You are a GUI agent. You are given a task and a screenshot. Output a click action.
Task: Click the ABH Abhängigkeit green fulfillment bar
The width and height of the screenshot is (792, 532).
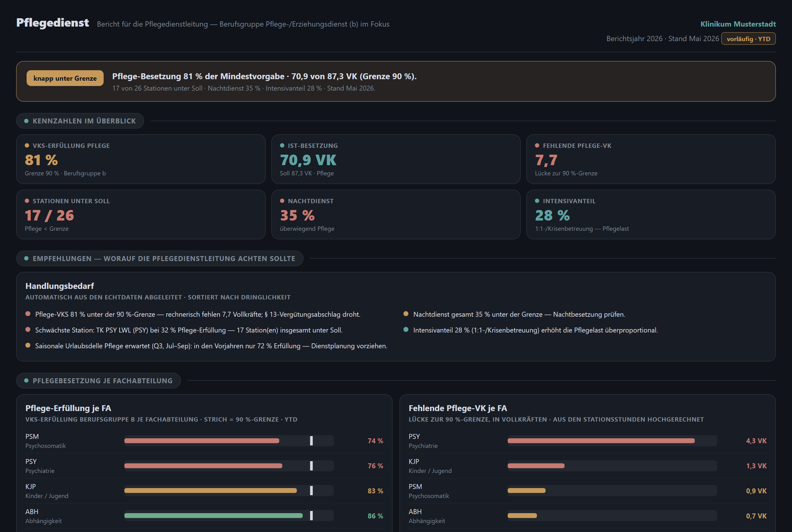(213, 516)
